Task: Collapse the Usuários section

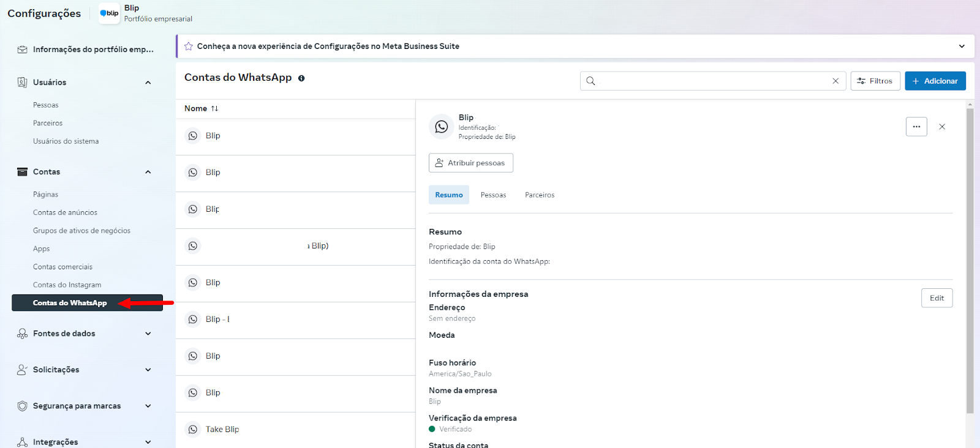Action: [148, 83]
